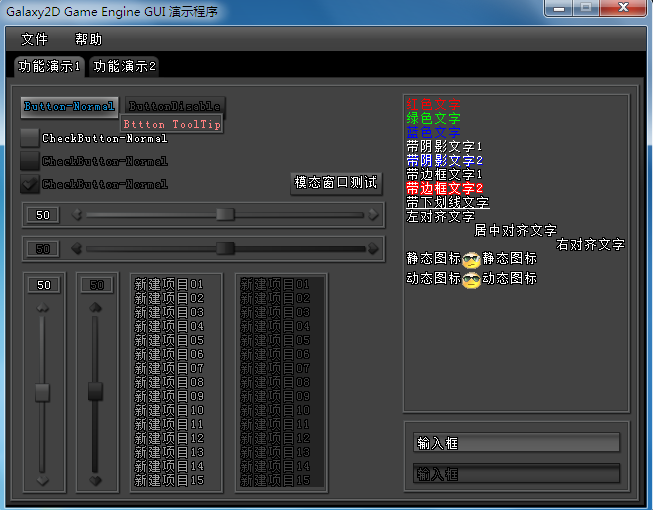Click right arrow of upper horizontal slider

point(373,214)
